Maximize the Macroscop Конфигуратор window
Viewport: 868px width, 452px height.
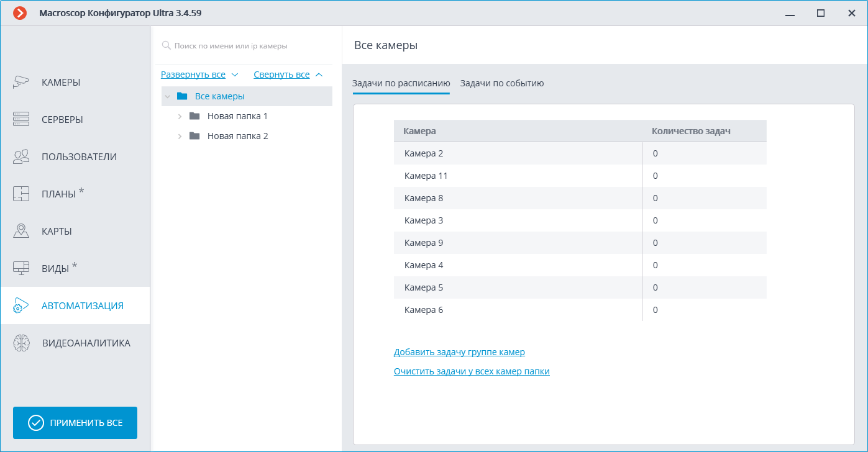point(821,13)
